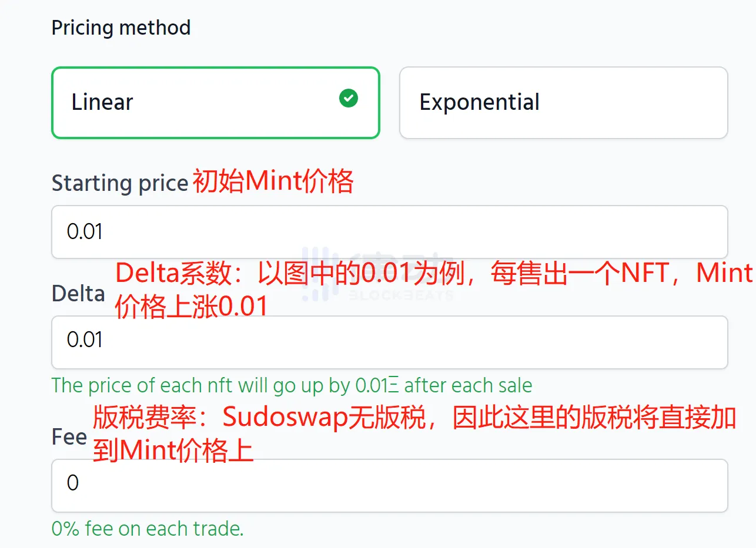Click the green fee description link text

click(x=147, y=528)
